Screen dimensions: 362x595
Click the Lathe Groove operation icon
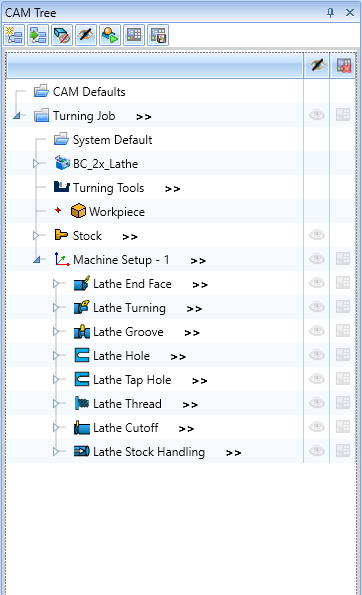click(x=82, y=332)
